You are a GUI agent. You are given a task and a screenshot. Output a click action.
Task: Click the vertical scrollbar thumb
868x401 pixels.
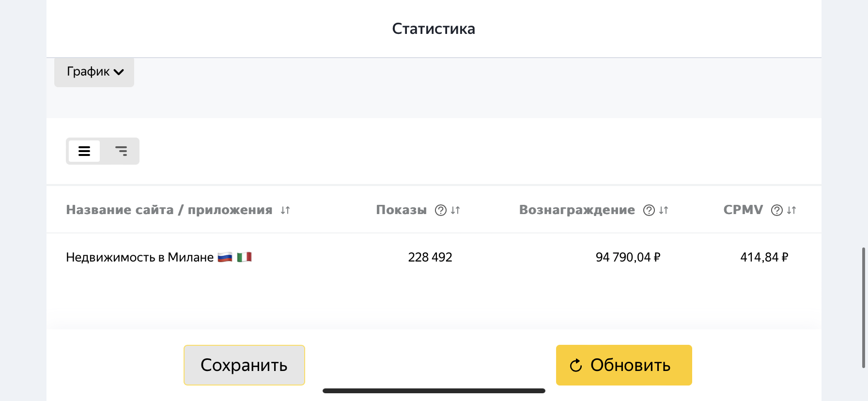point(864,308)
